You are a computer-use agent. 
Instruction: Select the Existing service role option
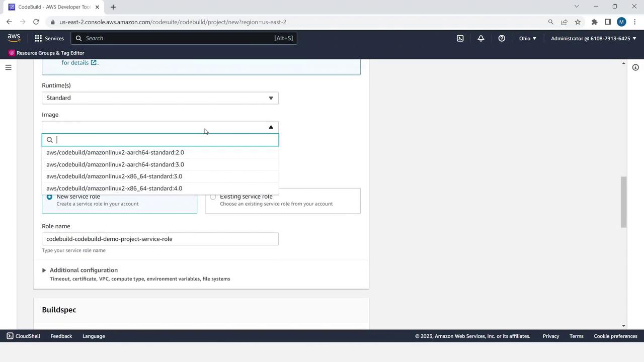tap(213, 197)
